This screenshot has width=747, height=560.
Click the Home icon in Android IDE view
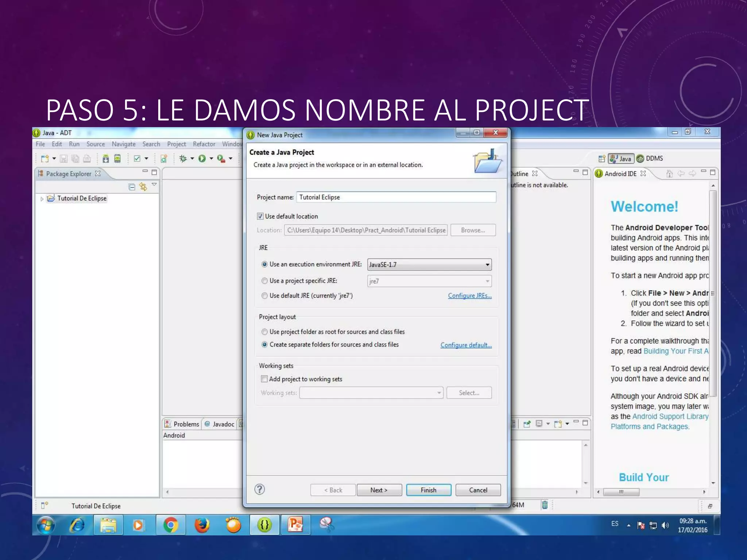(669, 174)
